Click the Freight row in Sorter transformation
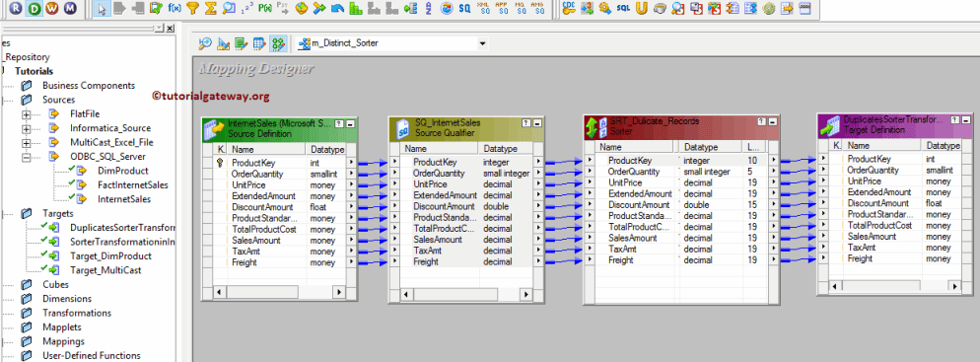 pyautogui.click(x=680, y=260)
